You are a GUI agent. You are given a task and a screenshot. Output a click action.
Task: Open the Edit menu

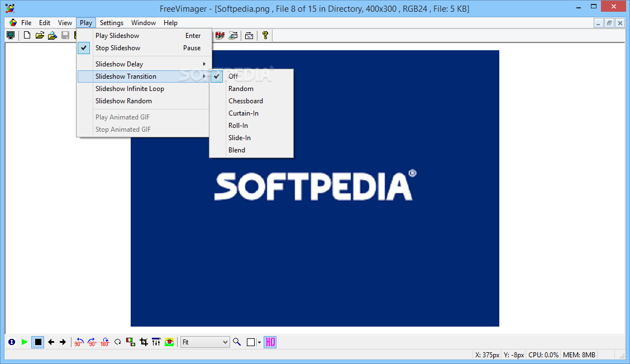pyautogui.click(x=45, y=23)
